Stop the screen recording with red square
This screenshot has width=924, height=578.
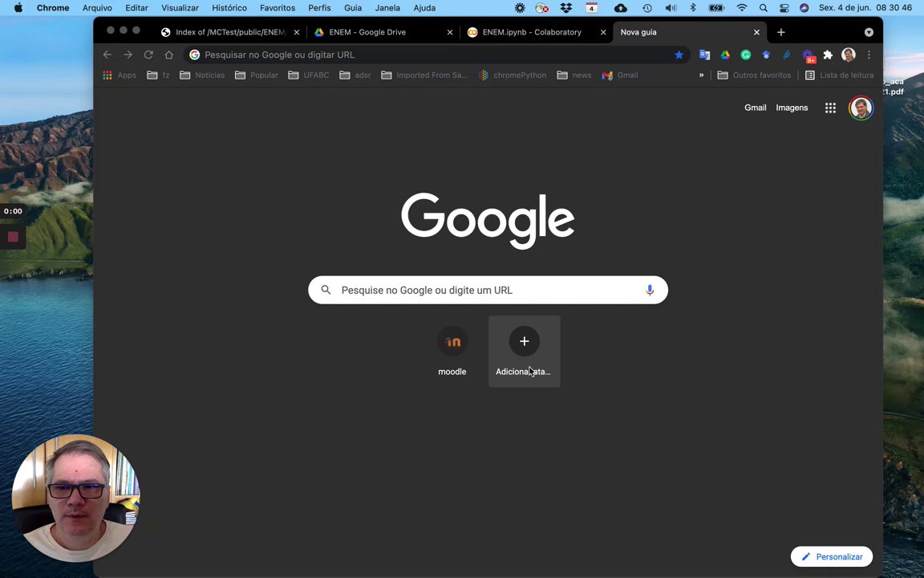point(13,237)
